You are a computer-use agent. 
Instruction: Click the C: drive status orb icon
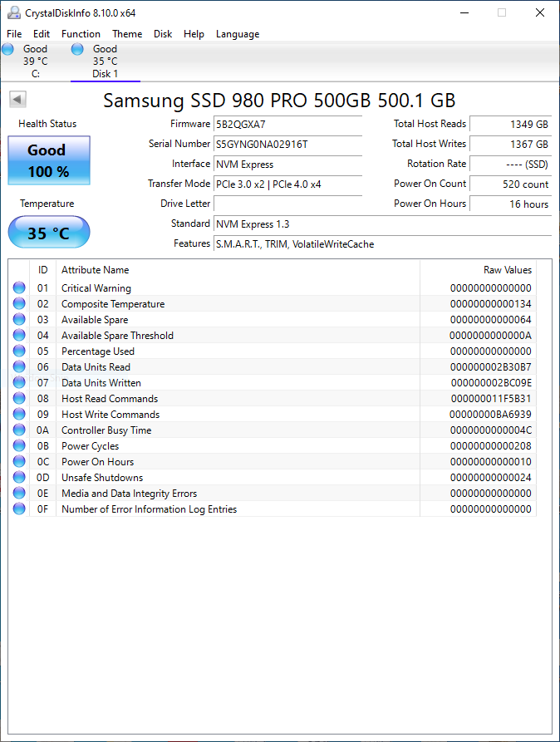pyautogui.click(x=7, y=49)
